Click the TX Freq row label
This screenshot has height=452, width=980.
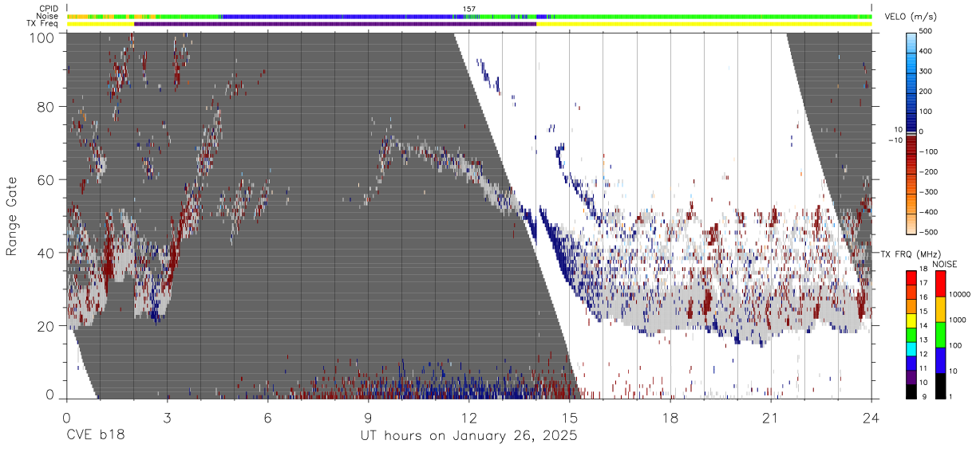(43, 24)
